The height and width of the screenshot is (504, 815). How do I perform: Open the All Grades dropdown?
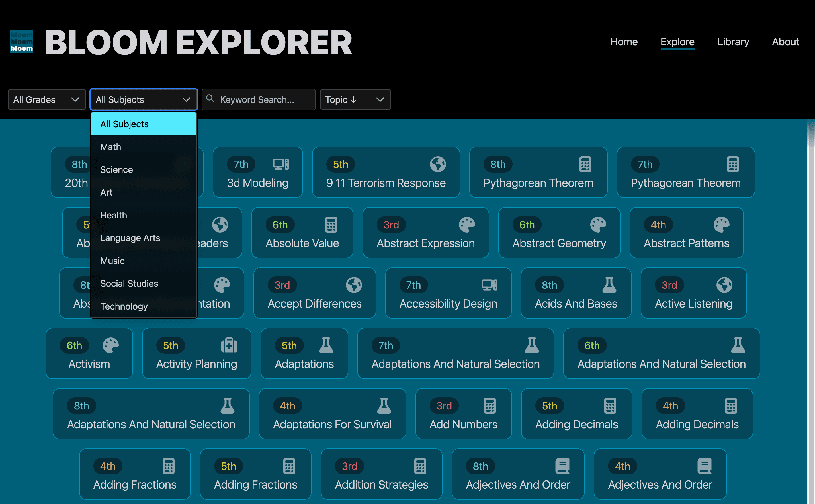click(x=47, y=99)
